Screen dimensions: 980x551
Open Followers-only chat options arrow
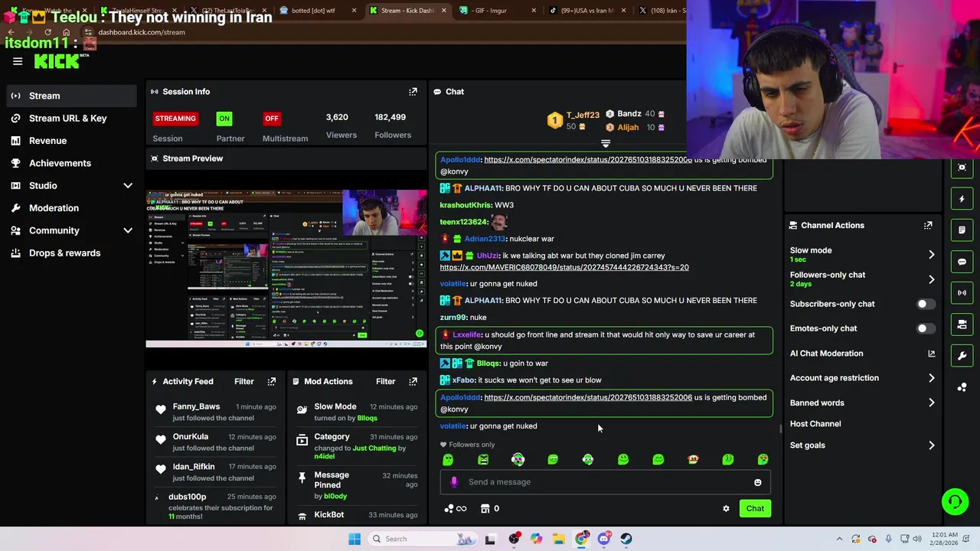pos(931,279)
